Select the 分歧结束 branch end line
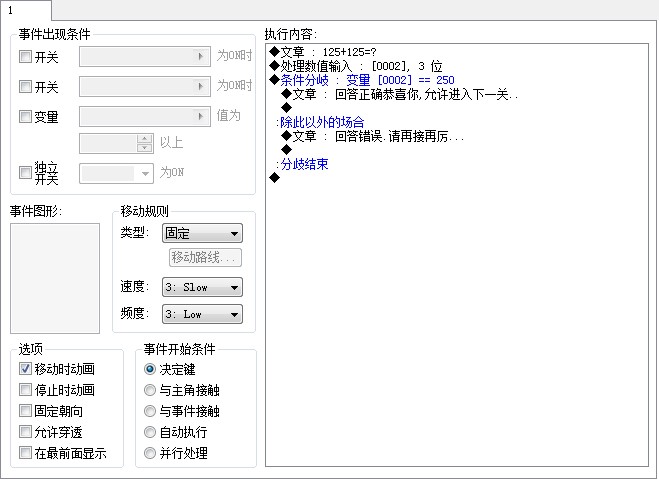659x480 pixels. [x=302, y=164]
